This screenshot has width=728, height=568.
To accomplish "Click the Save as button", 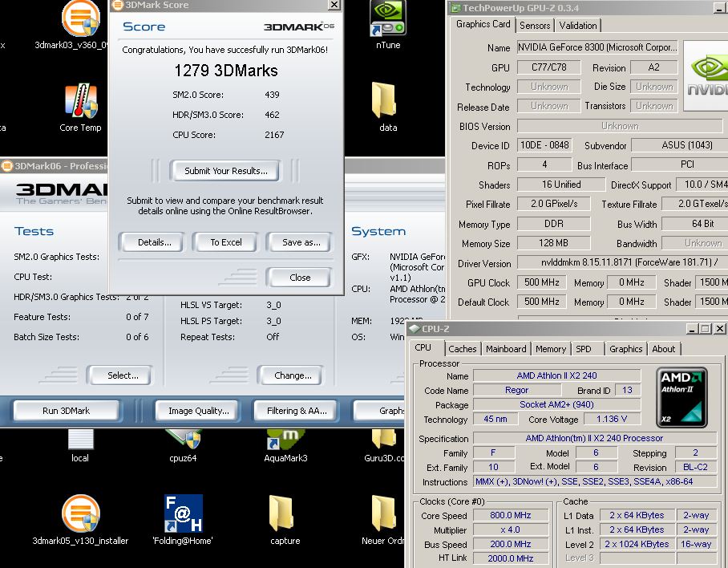I will pos(301,242).
